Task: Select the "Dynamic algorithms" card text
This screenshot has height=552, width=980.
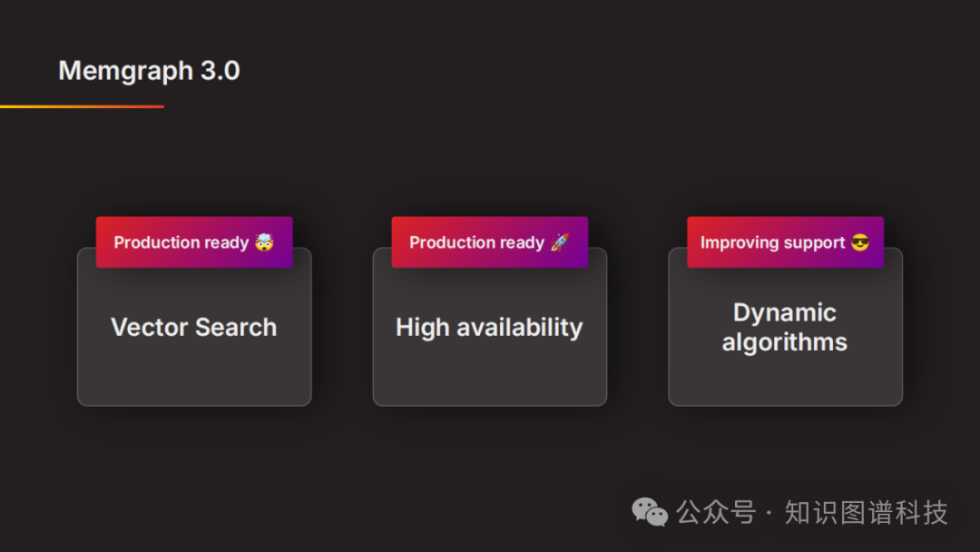Action: [785, 328]
